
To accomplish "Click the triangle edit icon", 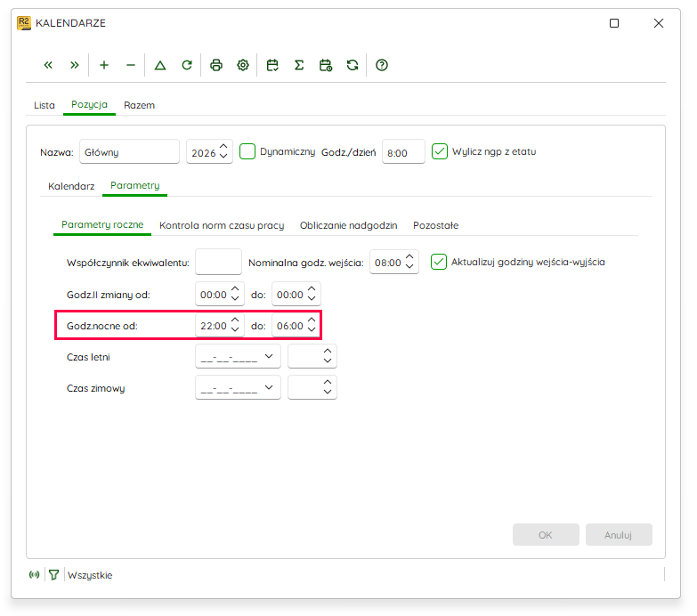I will (160, 65).
